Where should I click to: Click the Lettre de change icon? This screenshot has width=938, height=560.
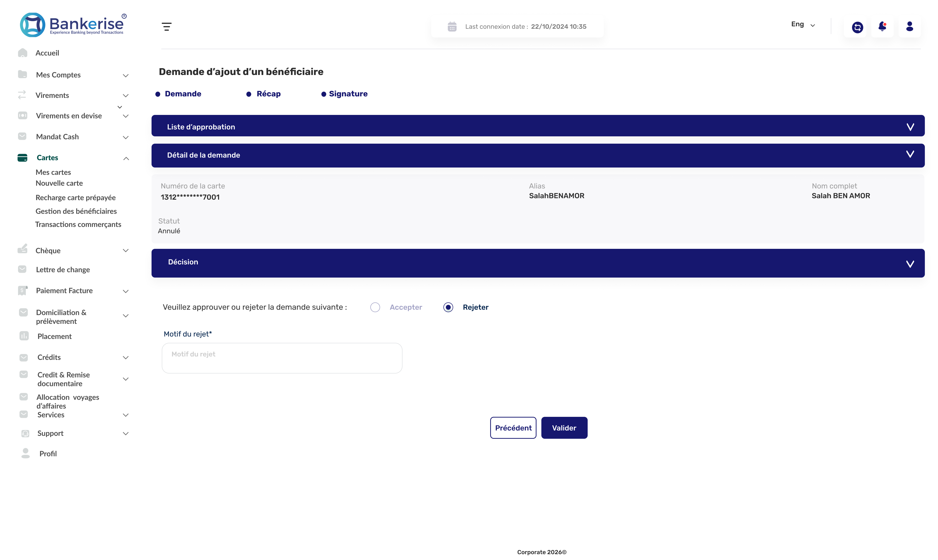(x=22, y=269)
